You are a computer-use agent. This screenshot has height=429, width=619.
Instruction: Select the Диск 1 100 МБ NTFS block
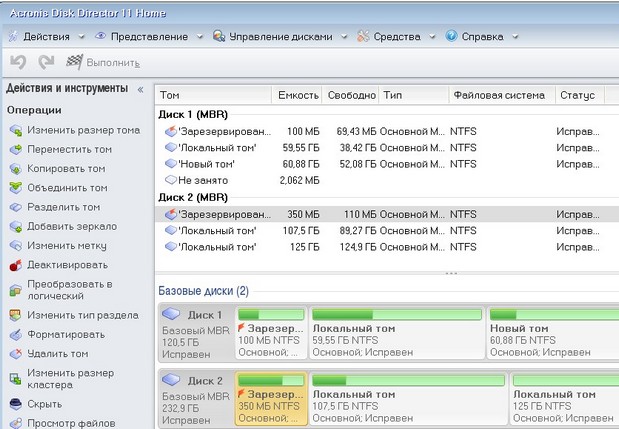[x=271, y=333]
